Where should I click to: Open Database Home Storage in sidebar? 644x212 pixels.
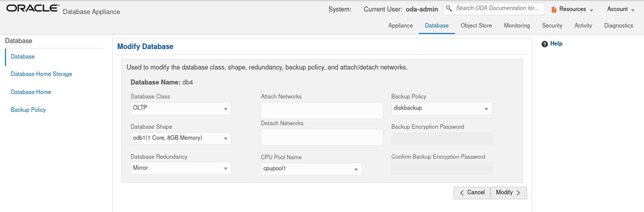(x=41, y=74)
